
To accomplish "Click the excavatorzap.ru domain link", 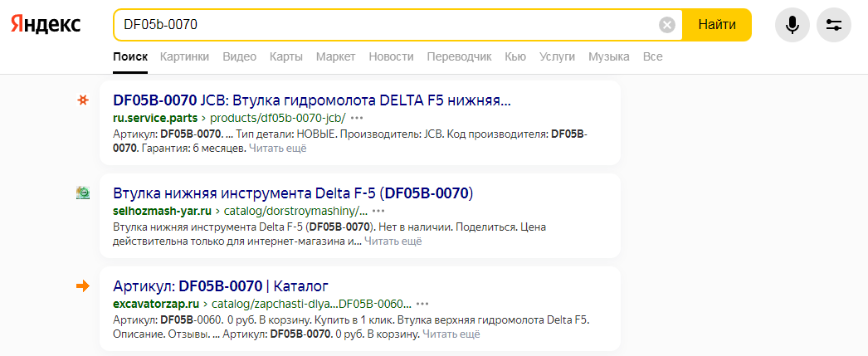I will tap(155, 304).
